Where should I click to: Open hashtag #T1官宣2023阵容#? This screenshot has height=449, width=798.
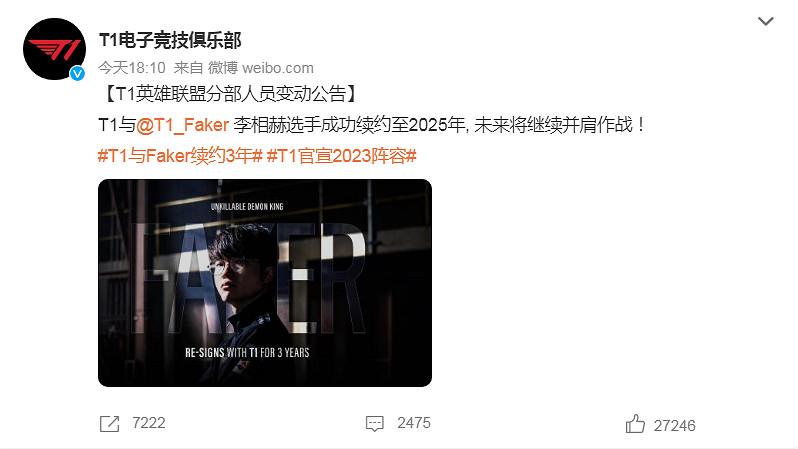tap(341, 156)
